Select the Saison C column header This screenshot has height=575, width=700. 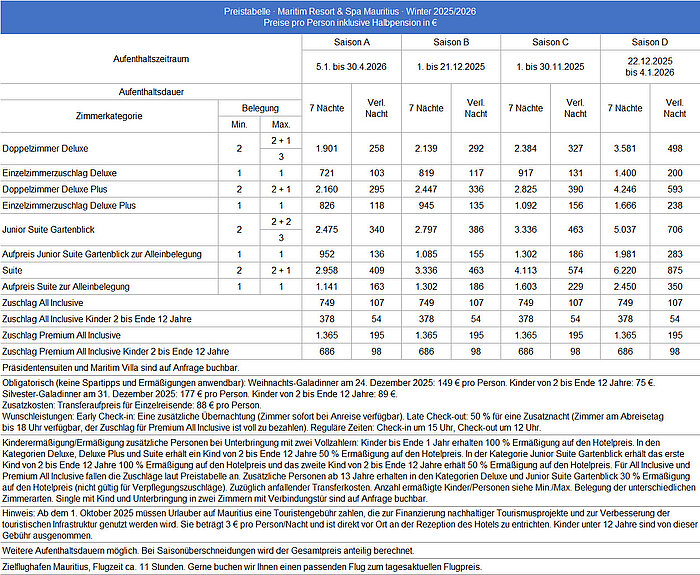tap(550, 42)
